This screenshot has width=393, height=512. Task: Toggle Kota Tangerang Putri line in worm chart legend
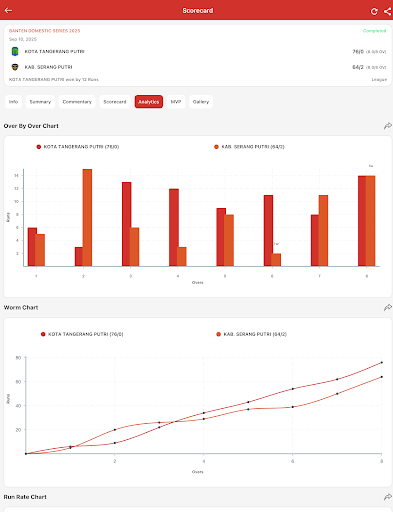[82, 334]
